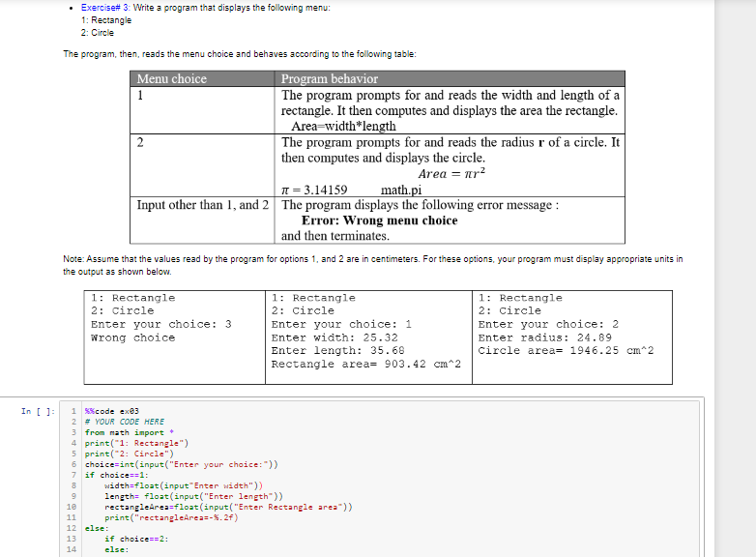Click the 'width=float(input"Enter width"))' code line

tap(184, 485)
